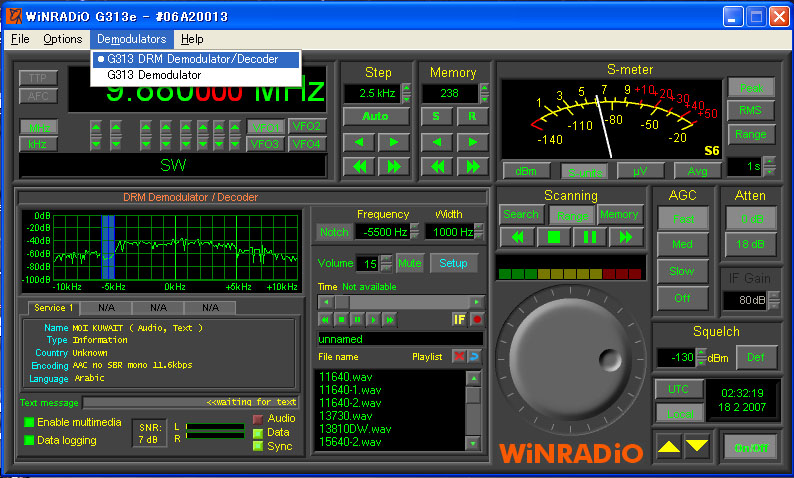Screen dimensions: 794x478
Task: Switch to Service 1 tab
Action: pyautogui.click(x=53, y=307)
